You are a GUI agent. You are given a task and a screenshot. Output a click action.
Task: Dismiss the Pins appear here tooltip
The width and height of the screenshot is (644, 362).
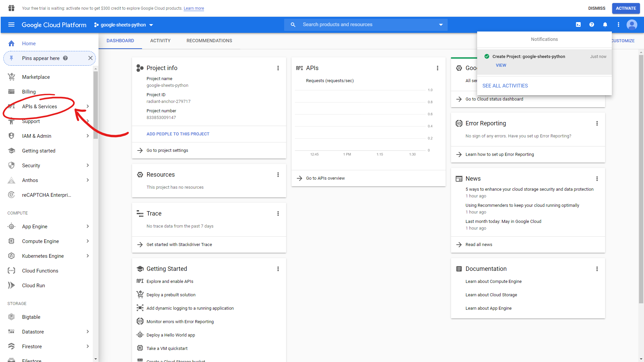tap(90, 58)
